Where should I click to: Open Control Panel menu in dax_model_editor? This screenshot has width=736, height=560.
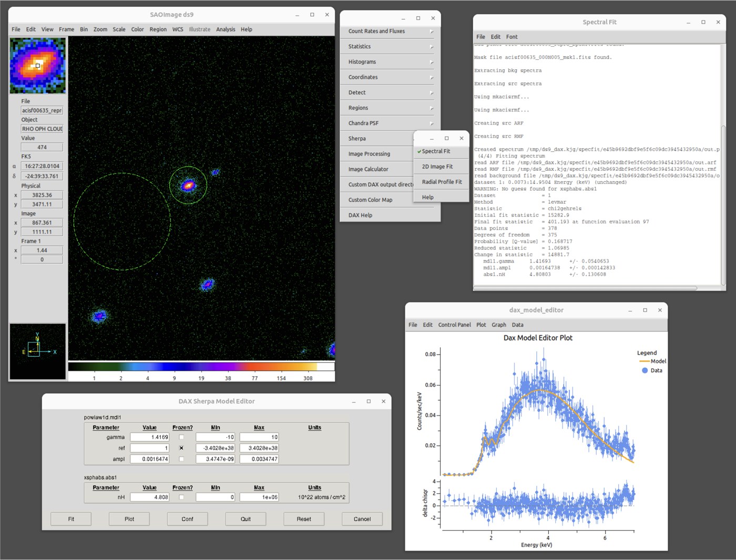point(455,325)
